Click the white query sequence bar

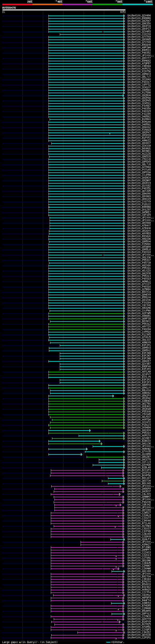coord(64,10)
